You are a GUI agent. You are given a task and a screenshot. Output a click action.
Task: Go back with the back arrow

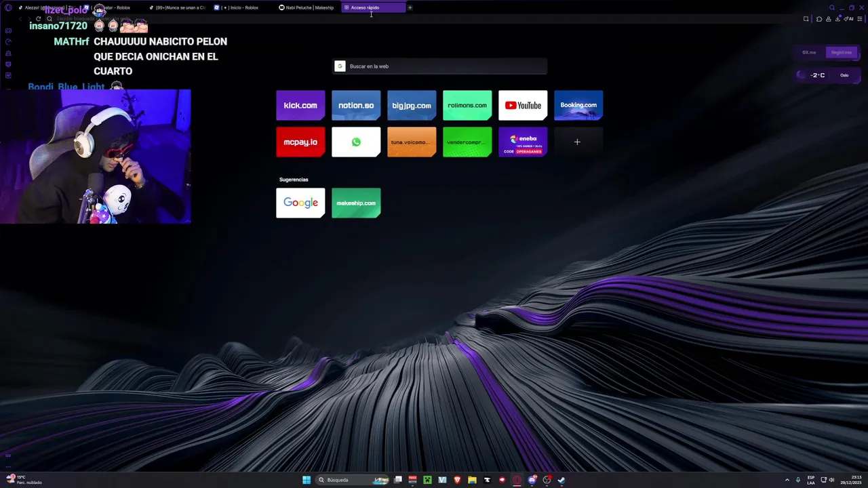(20, 19)
